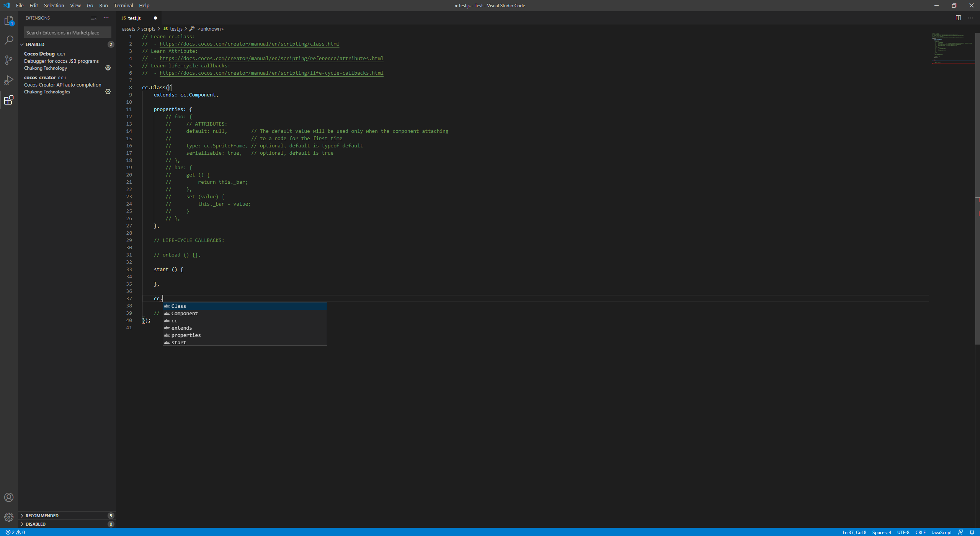Toggle problems panel via errors warnings indicator
The height and width of the screenshot is (536, 980).
[x=15, y=532]
